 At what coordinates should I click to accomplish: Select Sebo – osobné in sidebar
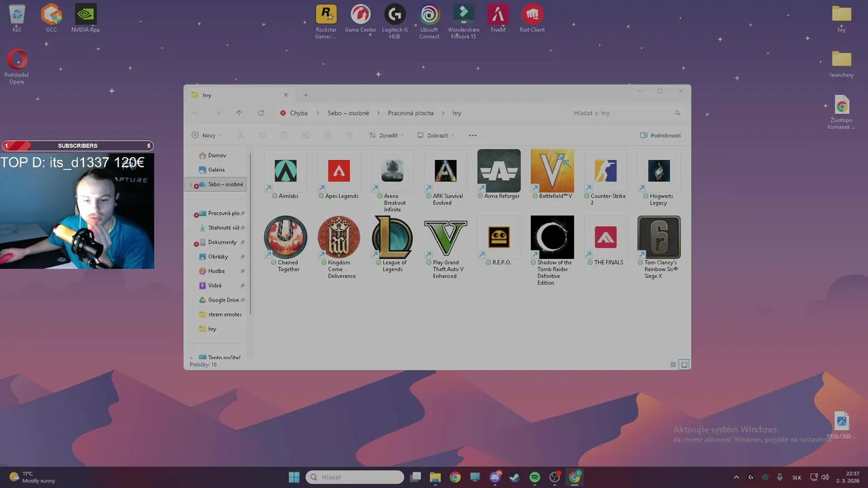[217, 184]
